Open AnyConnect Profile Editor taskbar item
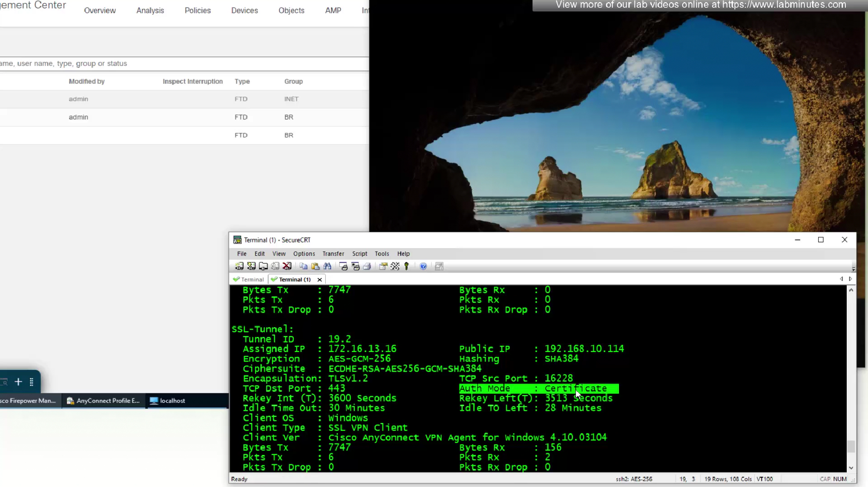This screenshot has width=868, height=487. point(104,401)
